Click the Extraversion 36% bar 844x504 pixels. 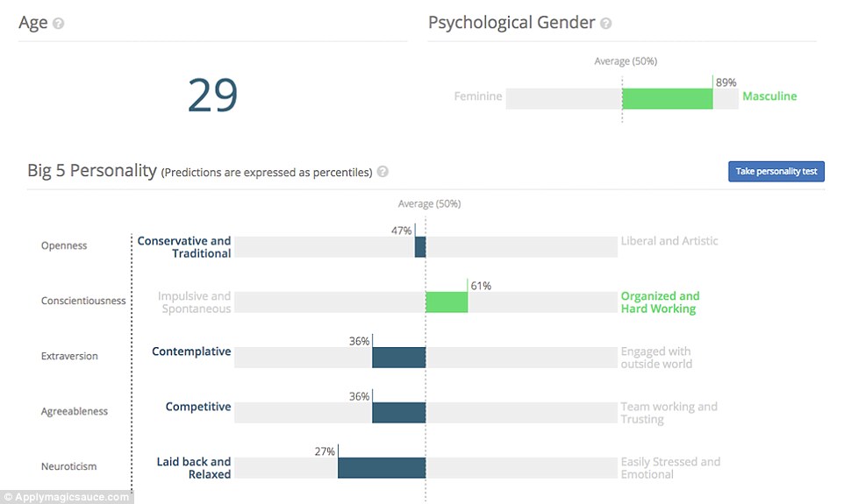click(398, 358)
